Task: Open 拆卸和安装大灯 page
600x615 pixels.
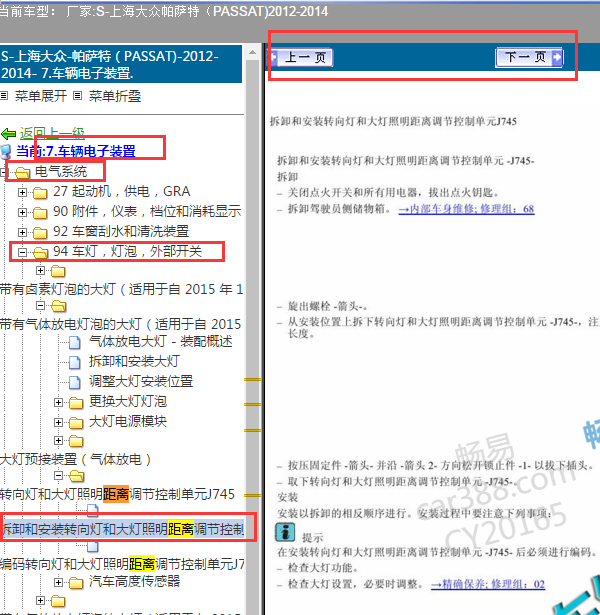Action: (x=134, y=361)
